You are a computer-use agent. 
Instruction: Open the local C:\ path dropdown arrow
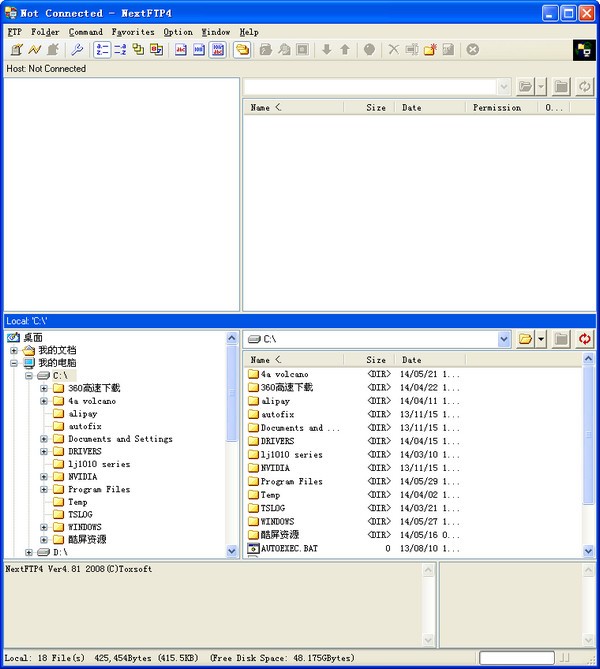click(x=504, y=339)
